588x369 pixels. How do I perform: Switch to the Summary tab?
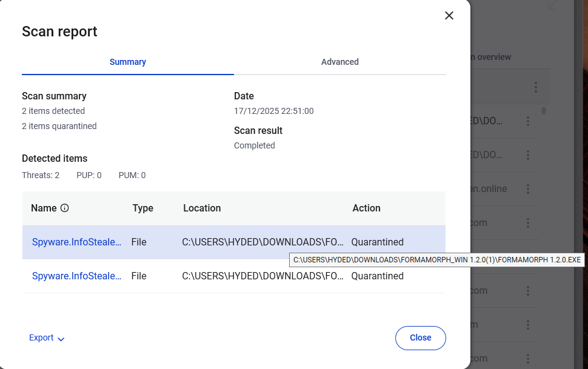(x=128, y=62)
